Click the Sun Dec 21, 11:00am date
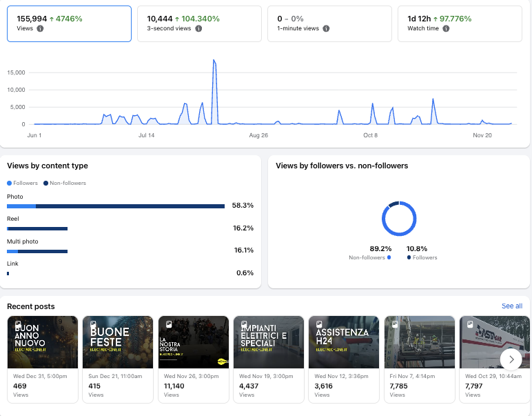Screen dimensions: 532x416 [x=115, y=376]
